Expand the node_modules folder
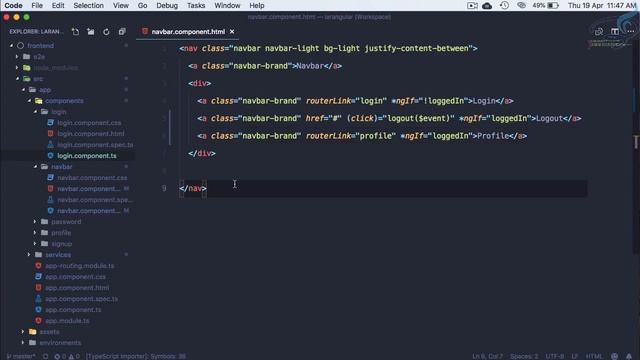Image resolution: width=640 pixels, height=360 pixels. click(x=17, y=68)
